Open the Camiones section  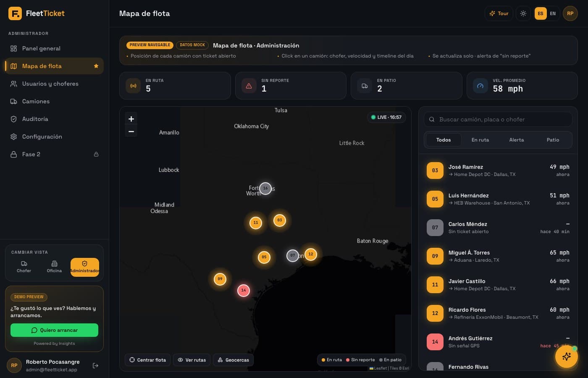pyautogui.click(x=54, y=101)
